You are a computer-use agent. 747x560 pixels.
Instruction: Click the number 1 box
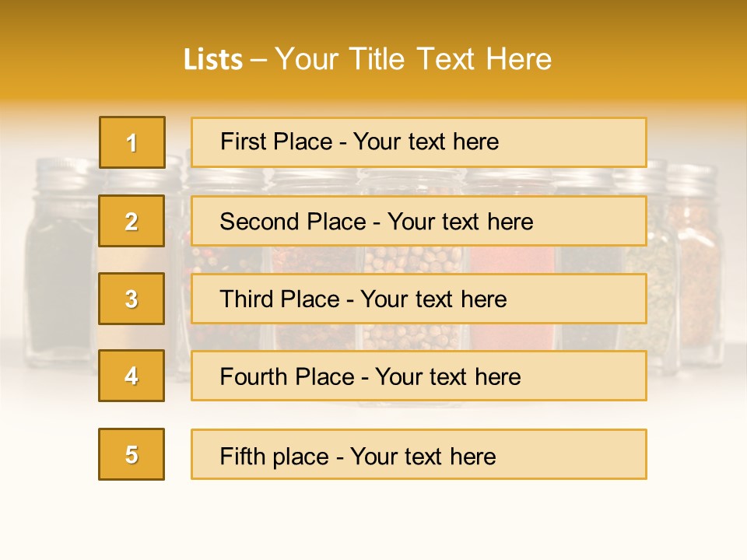coord(132,142)
